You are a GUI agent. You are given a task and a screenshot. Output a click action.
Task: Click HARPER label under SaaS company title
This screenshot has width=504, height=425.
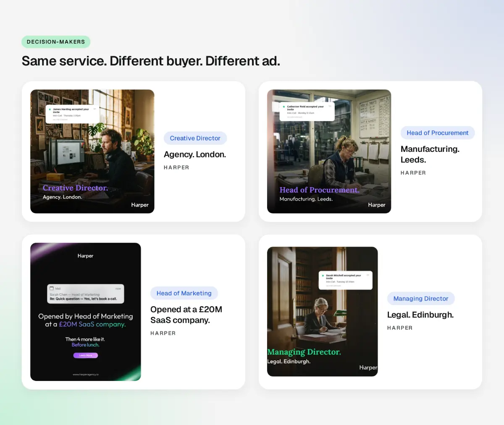(163, 333)
